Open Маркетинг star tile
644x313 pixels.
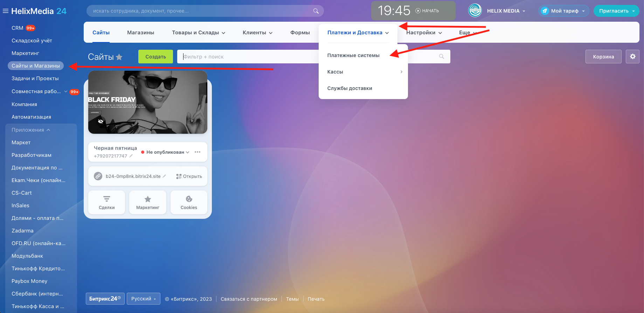click(x=148, y=202)
